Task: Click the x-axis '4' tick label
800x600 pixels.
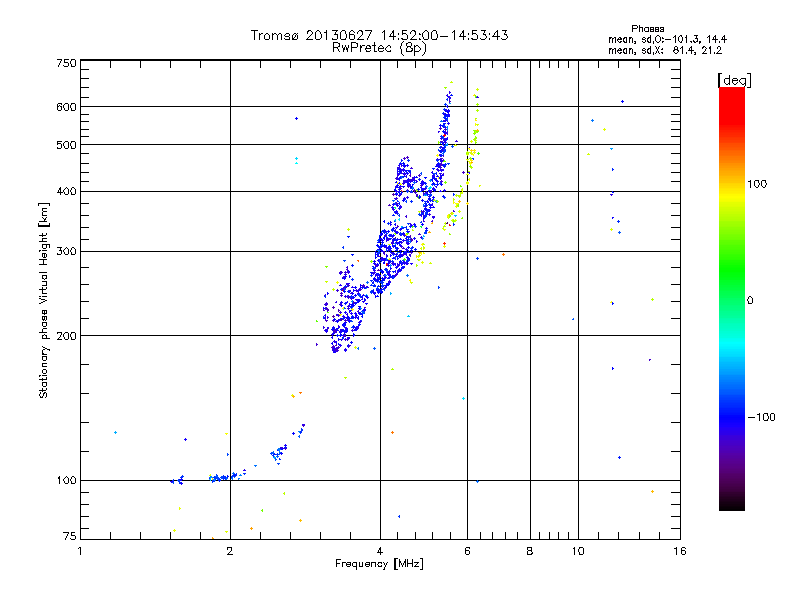Action: click(380, 551)
